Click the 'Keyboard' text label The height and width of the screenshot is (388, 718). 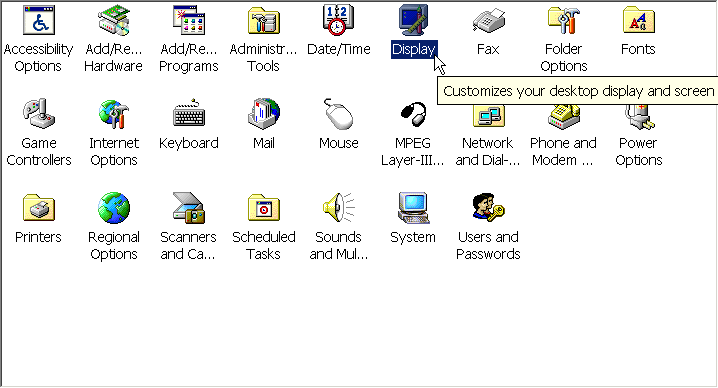(x=189, y=143)
